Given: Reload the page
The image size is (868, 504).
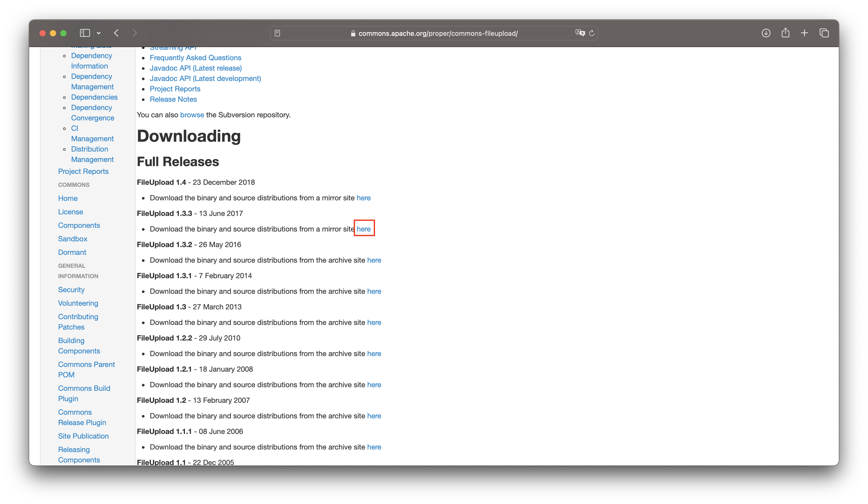Looking at the screenshot, I should pos(592,33).
